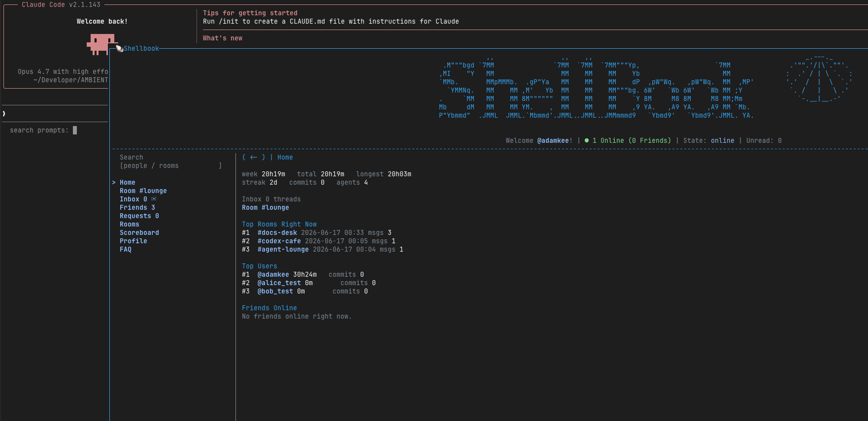Click the Inbox 0 threads line
The width and height of the screenshot is (868, 421).
click(x=271, y=199)
